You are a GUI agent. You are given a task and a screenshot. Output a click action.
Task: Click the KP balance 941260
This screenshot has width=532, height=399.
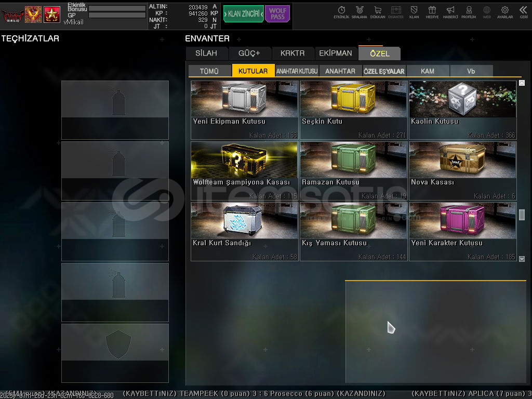pos(198,13)
